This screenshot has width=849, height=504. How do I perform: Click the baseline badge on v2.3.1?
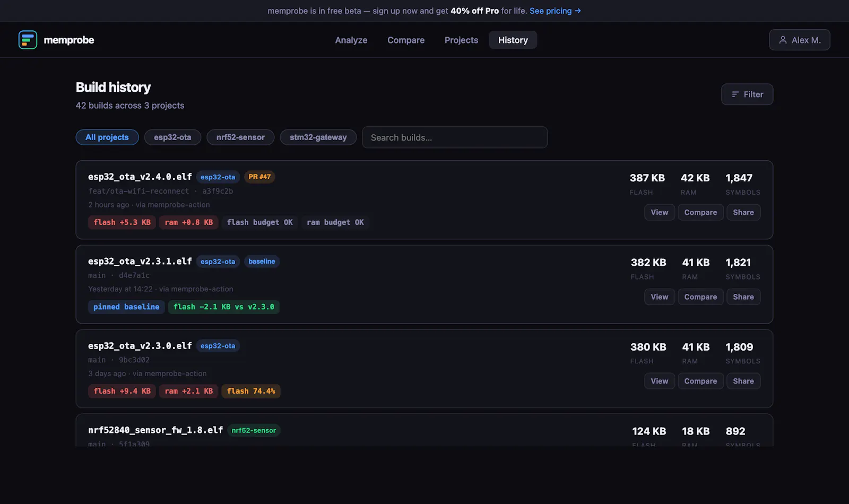point(262,261)
